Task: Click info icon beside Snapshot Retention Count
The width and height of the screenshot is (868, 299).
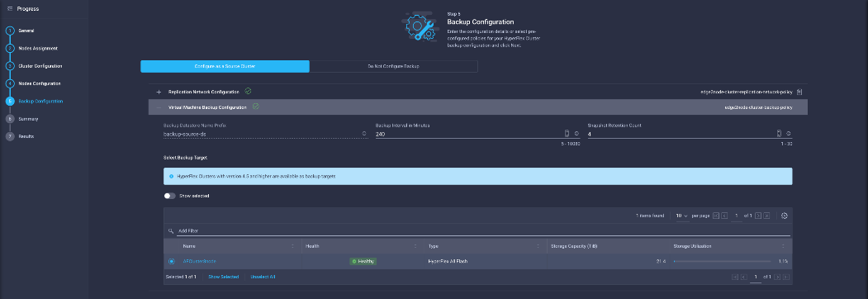Action: (788, 134)
